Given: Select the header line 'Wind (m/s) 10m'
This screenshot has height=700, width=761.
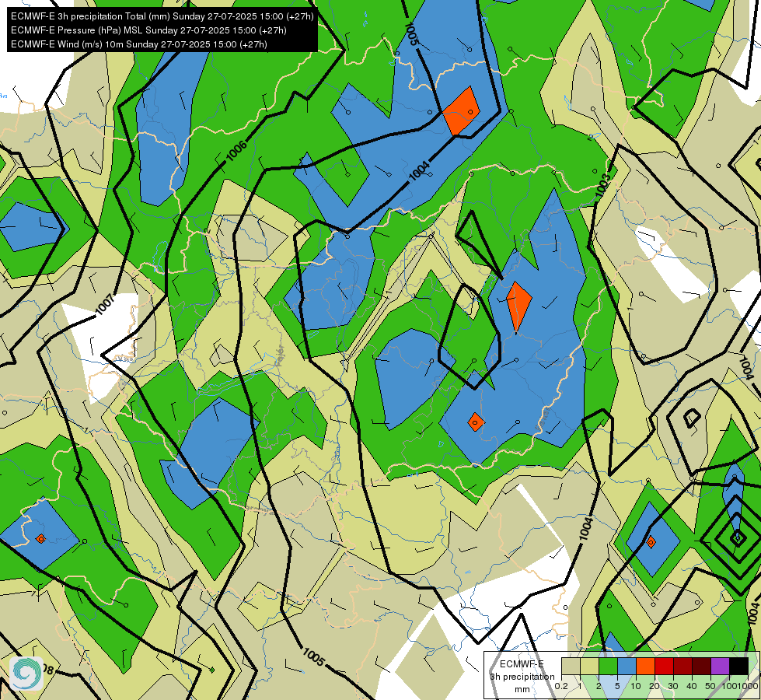Looking at the screenshot, I should (139, 44).
